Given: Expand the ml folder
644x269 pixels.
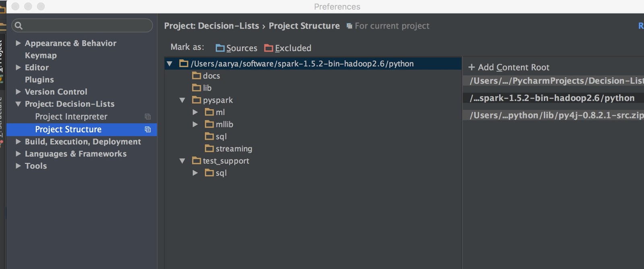Looking at the screenshot, I should 195,112.
